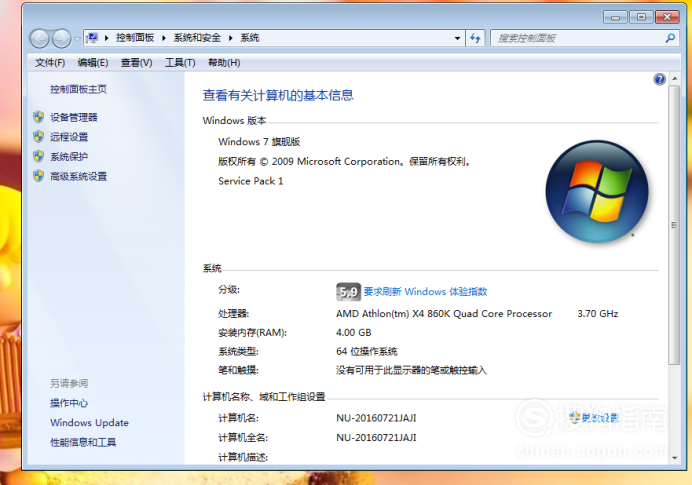Click the 没有可用于此显示器的笔或触控输入 text

coord(411,370)
